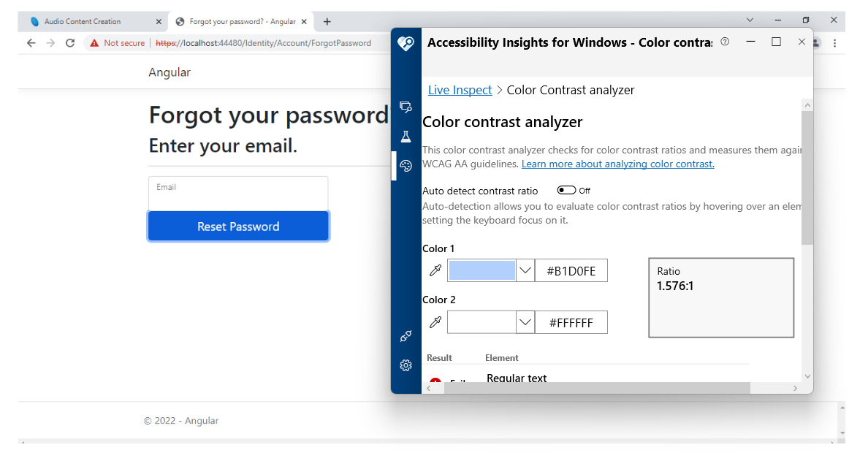The image size is (868, 453).
Task: Click the Fail result status indicator
Action: [435, 381]
